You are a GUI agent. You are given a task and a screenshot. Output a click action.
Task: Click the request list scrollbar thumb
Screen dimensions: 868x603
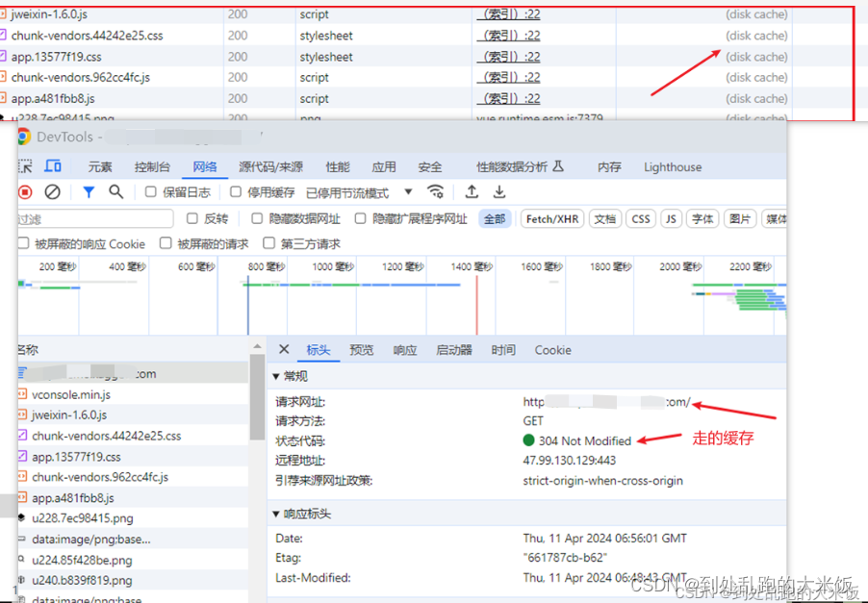point(257,396)
